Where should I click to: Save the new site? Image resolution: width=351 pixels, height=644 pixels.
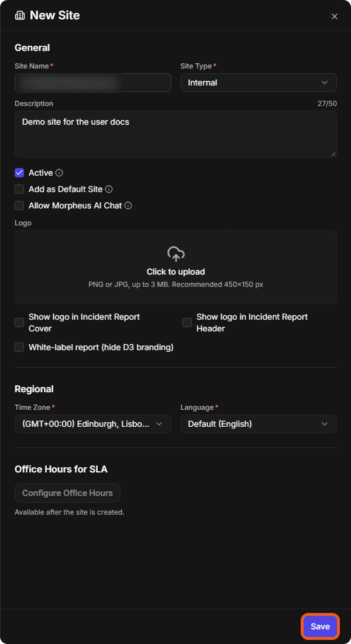pyautogui.click(x=320, y=626)
